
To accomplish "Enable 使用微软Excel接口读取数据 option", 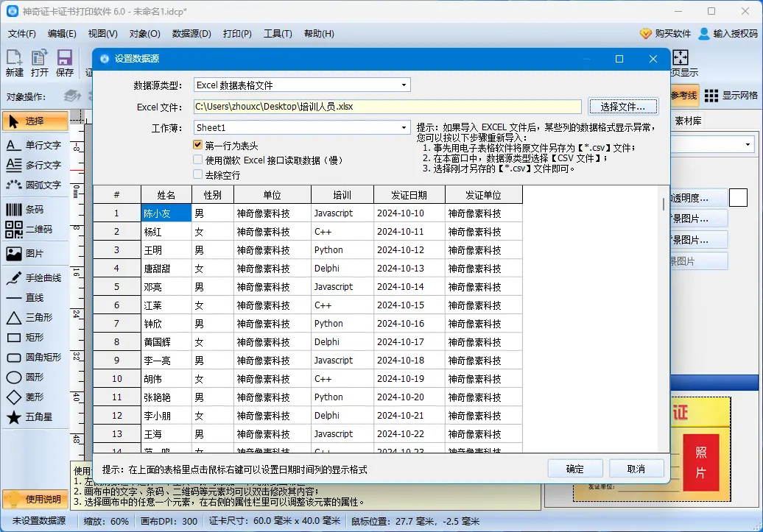I will pyautogui.click(x=197, y=158).
